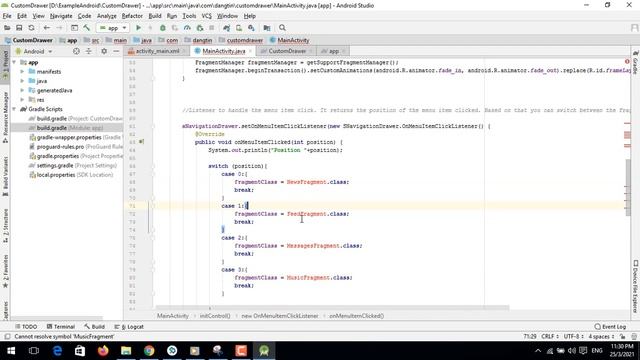Viewport: 640px width, 360px height.
Task: Switch to the CustomDrawer editor tab
Action: pyautogui.click(x=287, y=51)
